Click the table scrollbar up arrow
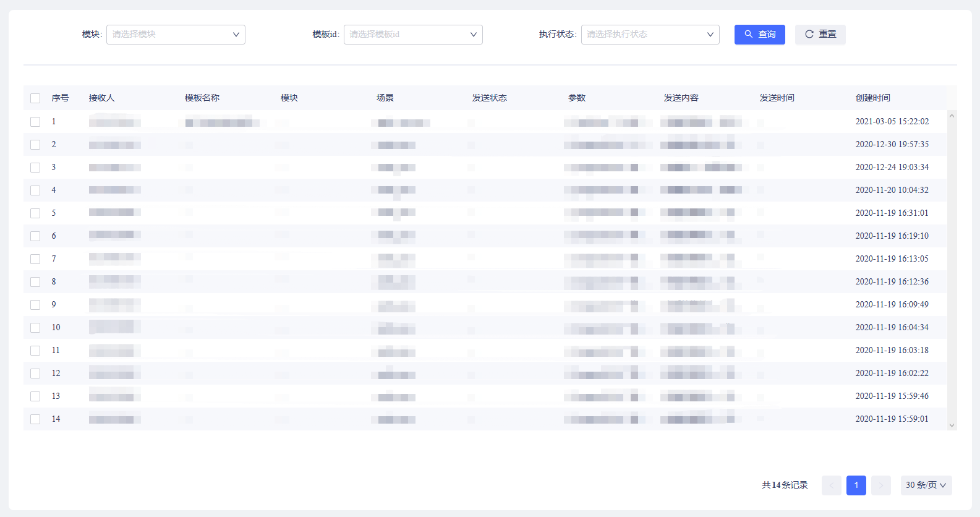The width and height of the screenshot is (980, 517). pos(952,116)
